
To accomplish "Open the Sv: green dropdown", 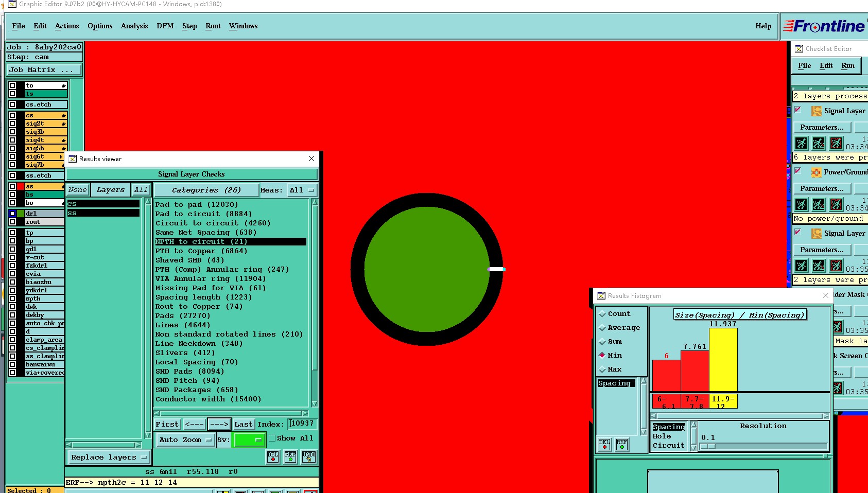I will (x=249, y=439).
